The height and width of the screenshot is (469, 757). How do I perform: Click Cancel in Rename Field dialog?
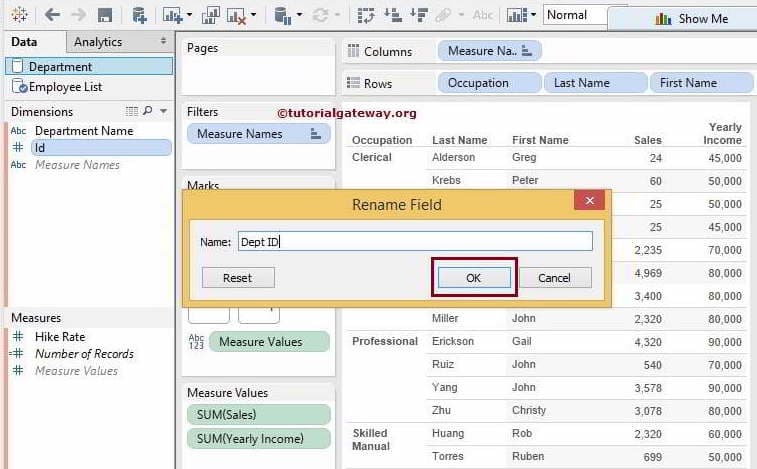coord(554,278)
